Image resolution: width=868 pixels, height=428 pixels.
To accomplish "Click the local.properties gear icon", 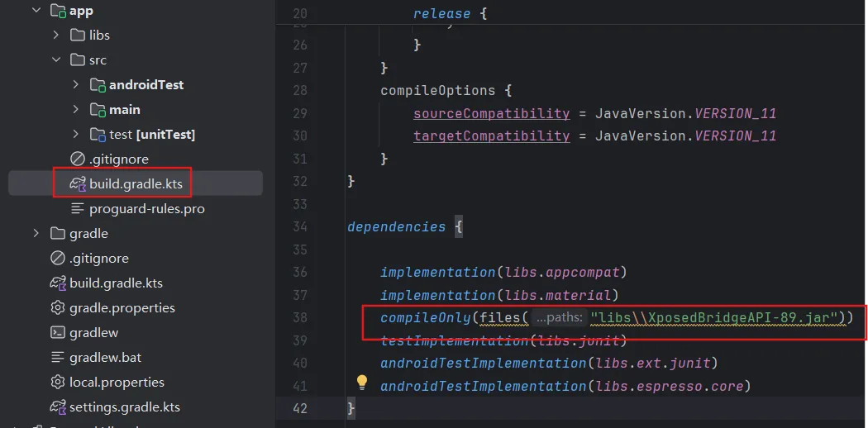I will click(x=58, y=382).
